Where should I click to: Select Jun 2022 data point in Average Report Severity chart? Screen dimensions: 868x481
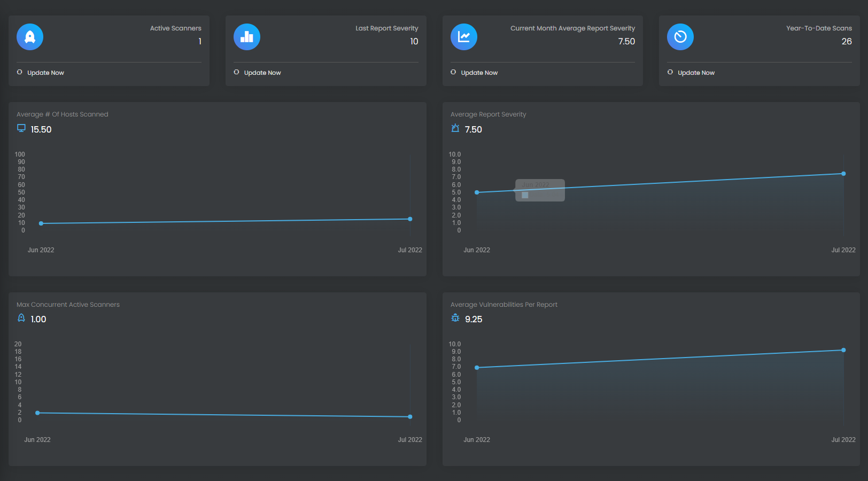(x=477, y=192)
